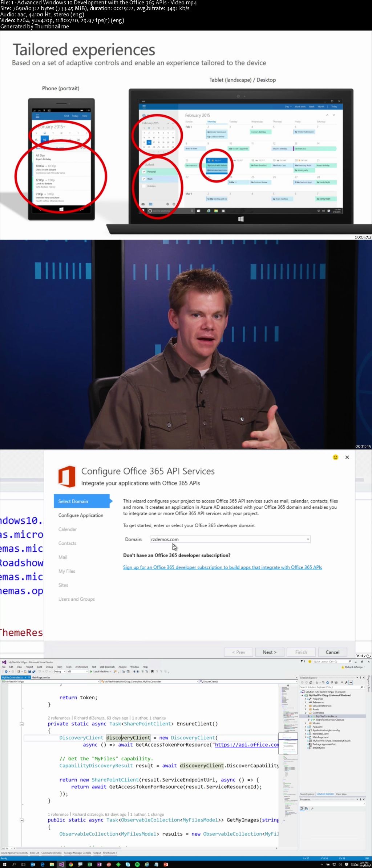The width and height of the screenshot is (372, 868).
Task: Select Package.appxmanifest in Solution Explorer
Action: click(x=324, y=744)
